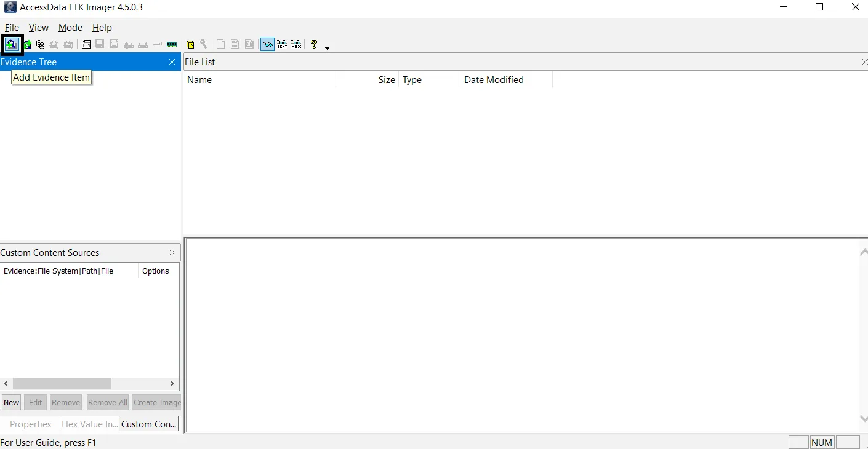Open the Mode menu
Image resolution: width=868 pixels, height=449 pixels.
(70, 28)
